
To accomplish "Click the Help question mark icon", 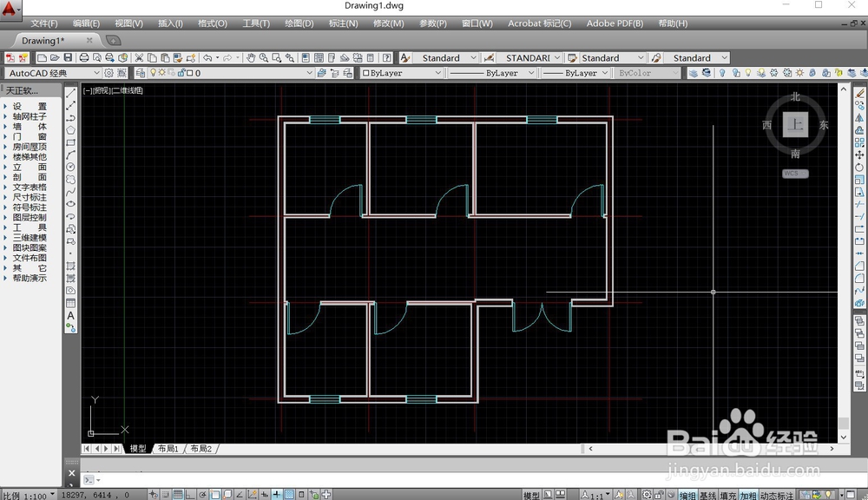I will (x=387, y=57).
